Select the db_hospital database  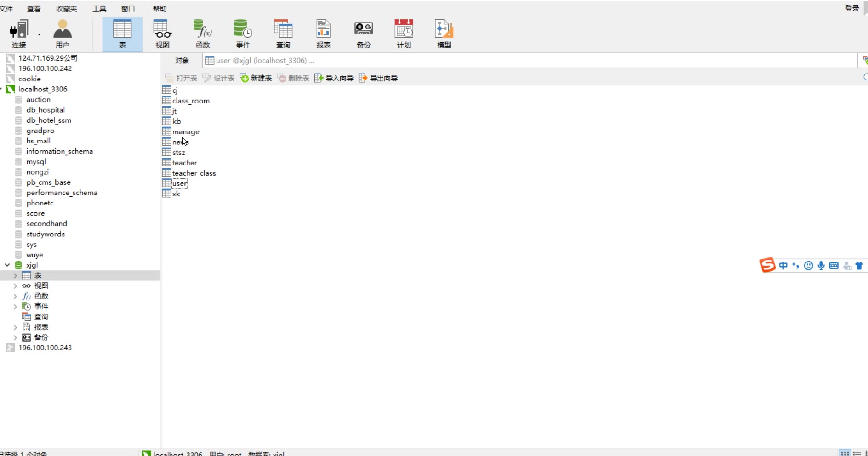pyautogui.click(x=46, y=110)
